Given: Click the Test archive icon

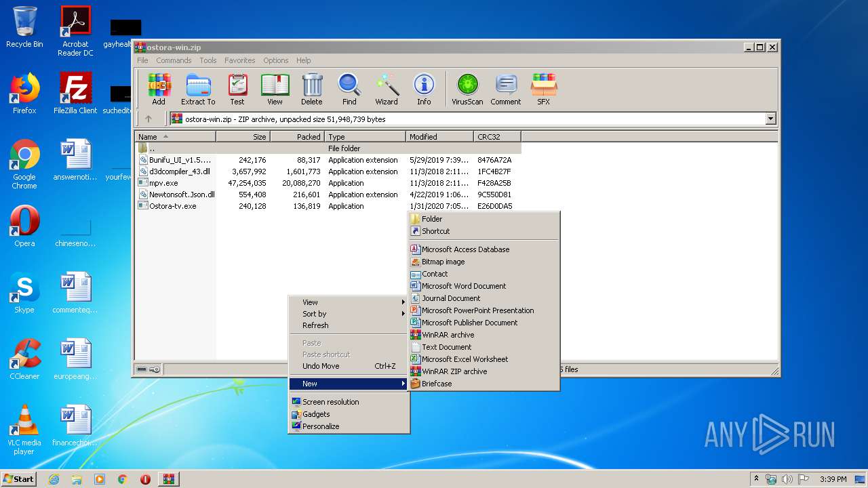Looking at the screenshot, I should pos(237,89).
